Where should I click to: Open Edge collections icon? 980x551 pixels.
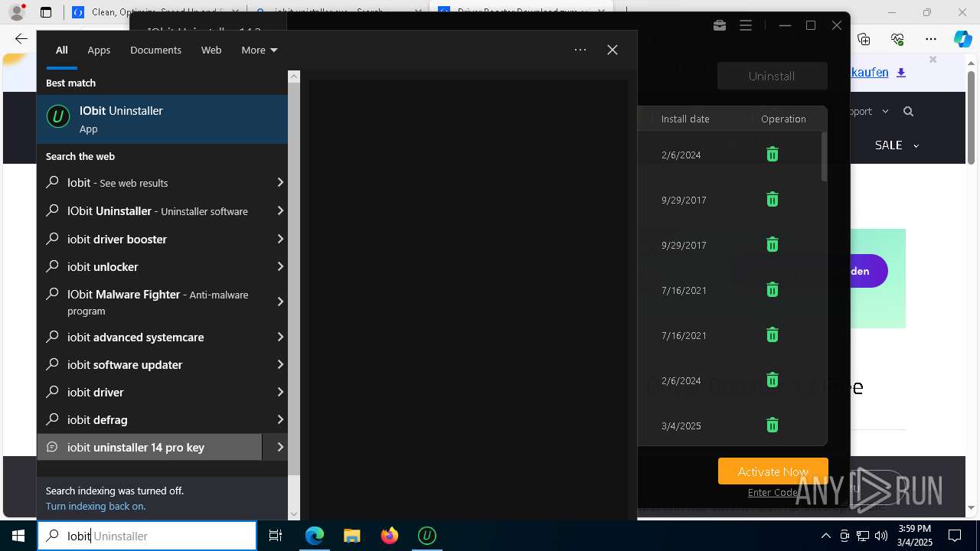click(x=864, y=39)
